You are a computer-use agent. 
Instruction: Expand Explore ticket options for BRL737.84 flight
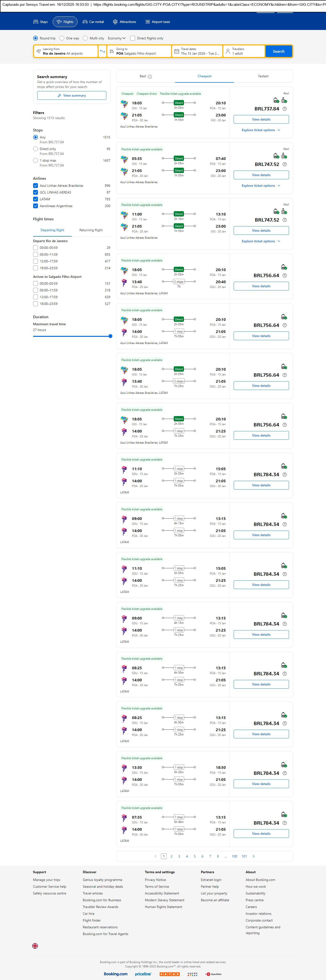tap(261, 130)
